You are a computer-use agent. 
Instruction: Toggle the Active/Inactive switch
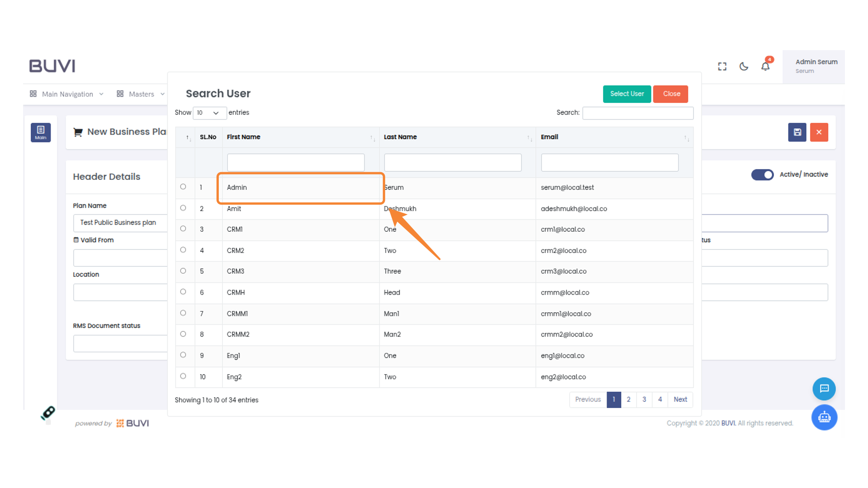pos(762,174)
